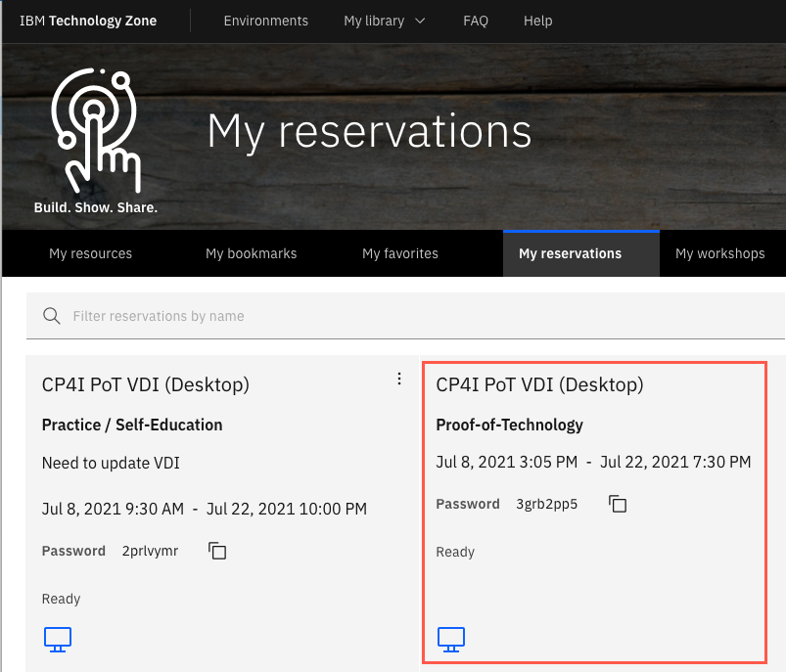The height and width of the screenshot is (672, 786).
Task: Click the date range ending 10:00 PM
Action: [205, 509]
